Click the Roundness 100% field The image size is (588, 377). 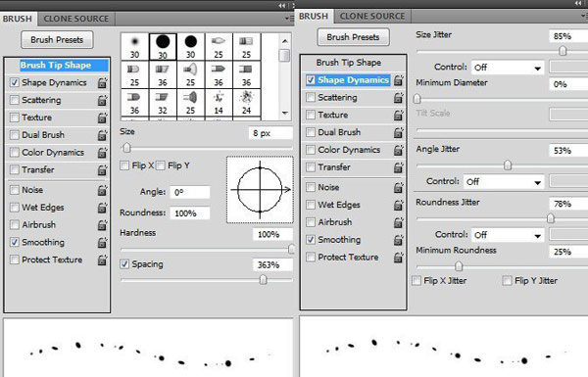(x=190, y=213)
